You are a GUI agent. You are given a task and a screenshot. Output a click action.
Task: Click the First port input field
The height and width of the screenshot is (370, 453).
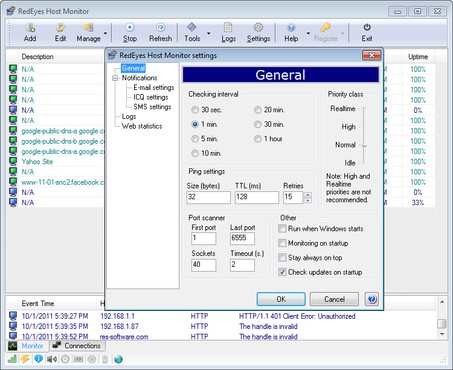coord(204,238)
